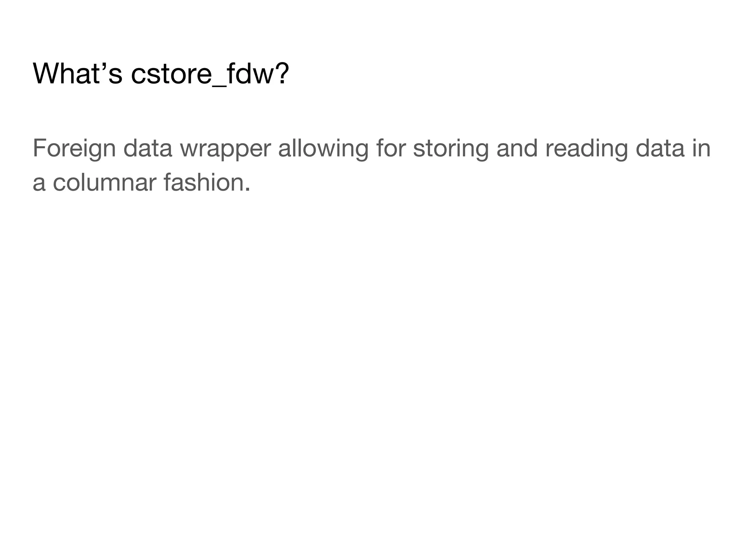Screen dimensions: 747x560
Task: Click "cstore_fdw?" in the heading
Action: tap(210, 74)
